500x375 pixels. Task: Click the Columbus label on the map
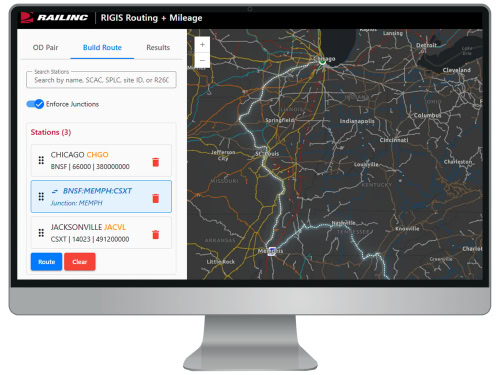427,115
